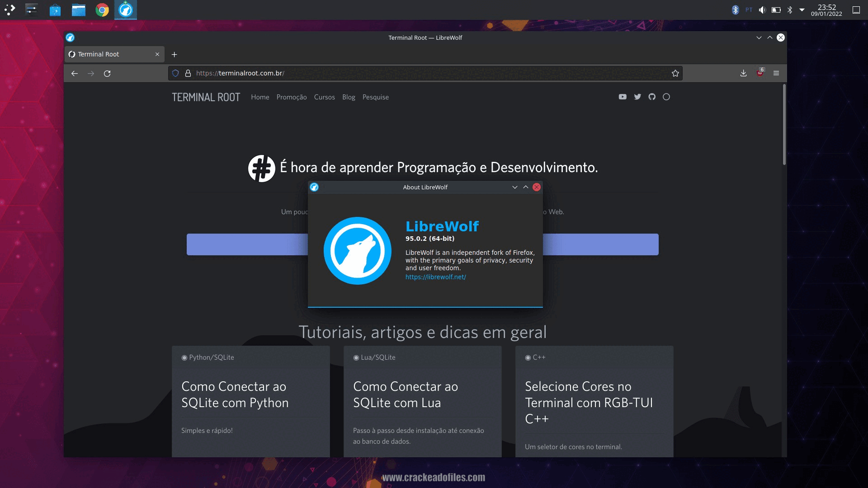Toggle the volume icon in system tray
Viewport: 868px width, 488px height.
(761, 9)
